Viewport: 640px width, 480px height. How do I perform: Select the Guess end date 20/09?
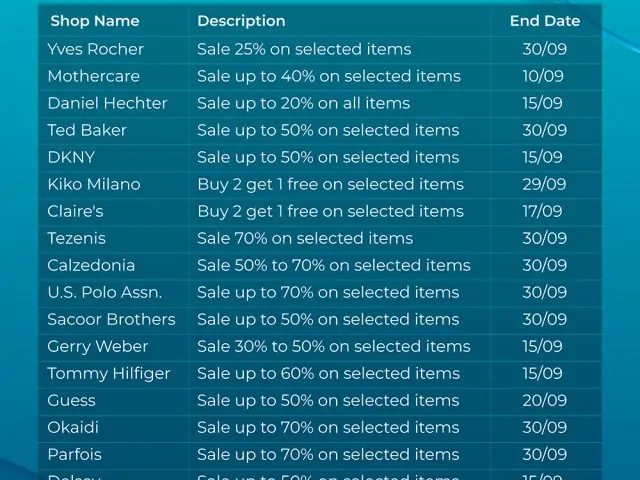[x=544, y=400]
